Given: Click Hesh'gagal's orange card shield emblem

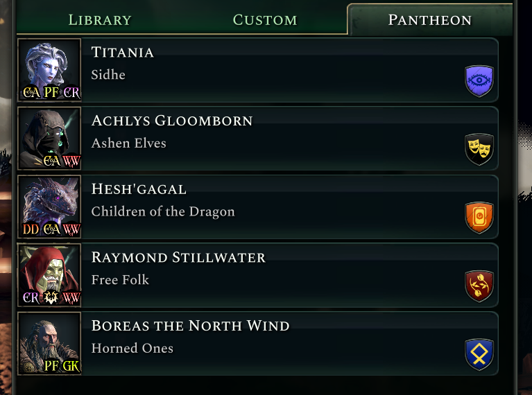Looking at the screenshot, I should tap(479, 218).
